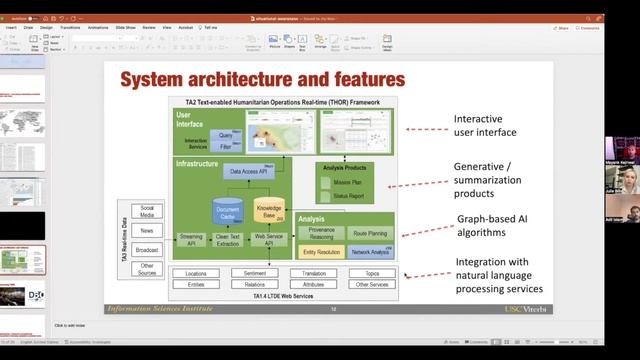Viewport: 640px width, 360px height.
Task: Open the View ribbon tab
Action: pos(167,28)
